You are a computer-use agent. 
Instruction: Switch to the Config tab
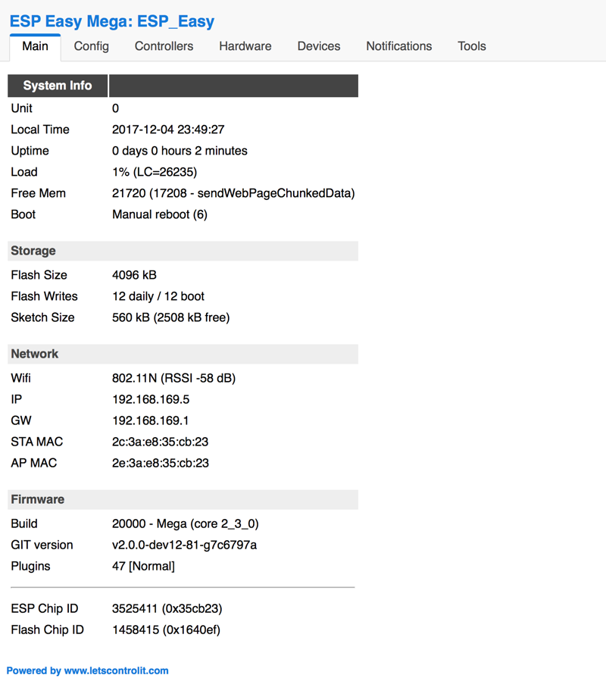(91, 46)
